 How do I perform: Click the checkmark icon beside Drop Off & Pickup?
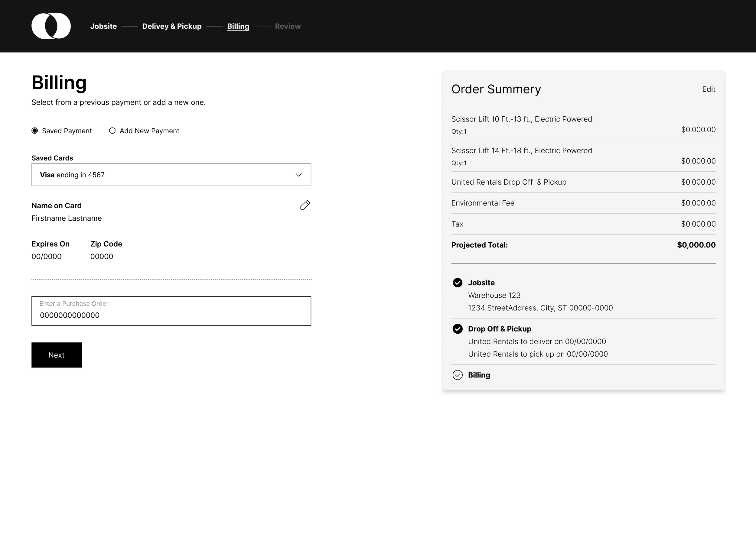point(457,329)
